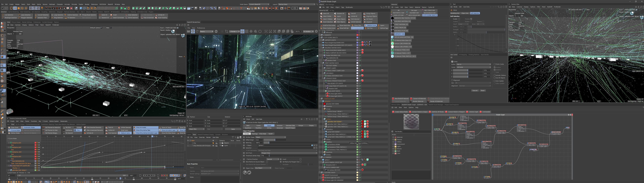
Task: Open Cycles 4D menu in Materials
Action: (x=431, y=7)
